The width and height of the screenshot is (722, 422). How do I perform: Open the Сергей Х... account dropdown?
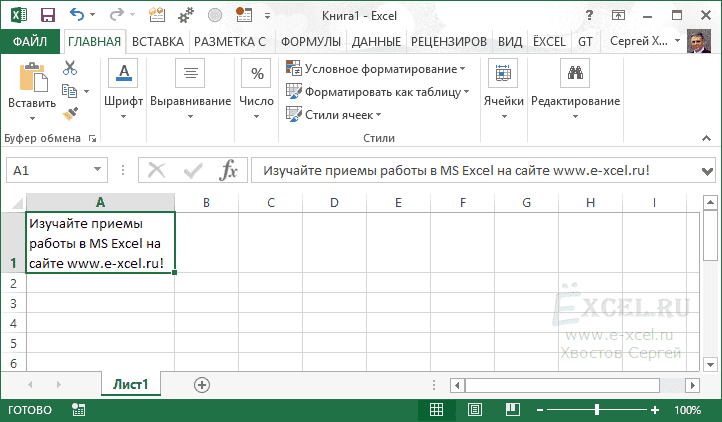tap(645, 41)
